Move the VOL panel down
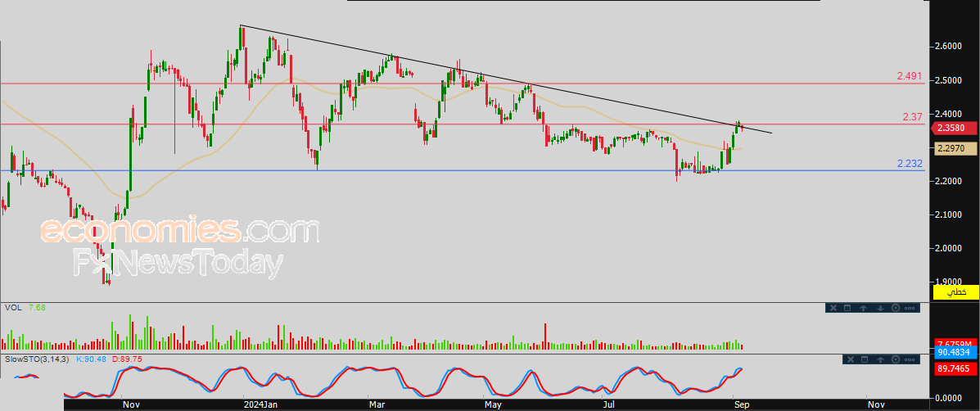This screenshot has width=980, height=411. click(880, 308)
